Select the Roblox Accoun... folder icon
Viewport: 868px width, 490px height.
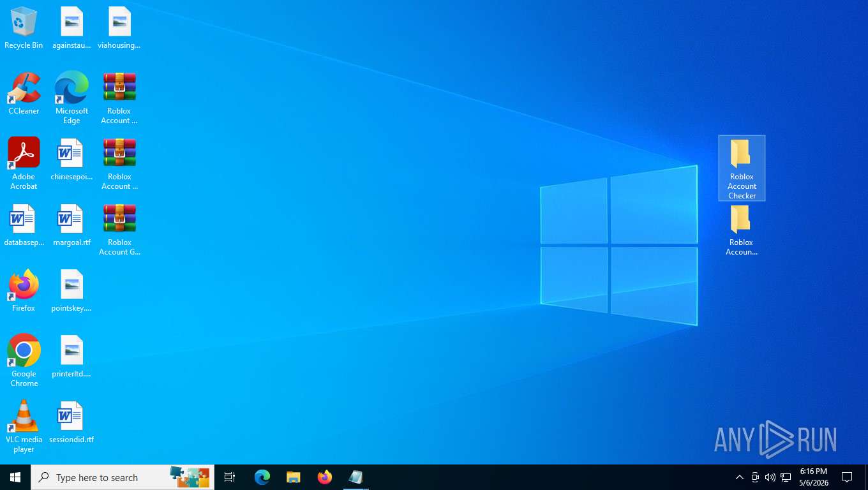click(x=742, y=230)
